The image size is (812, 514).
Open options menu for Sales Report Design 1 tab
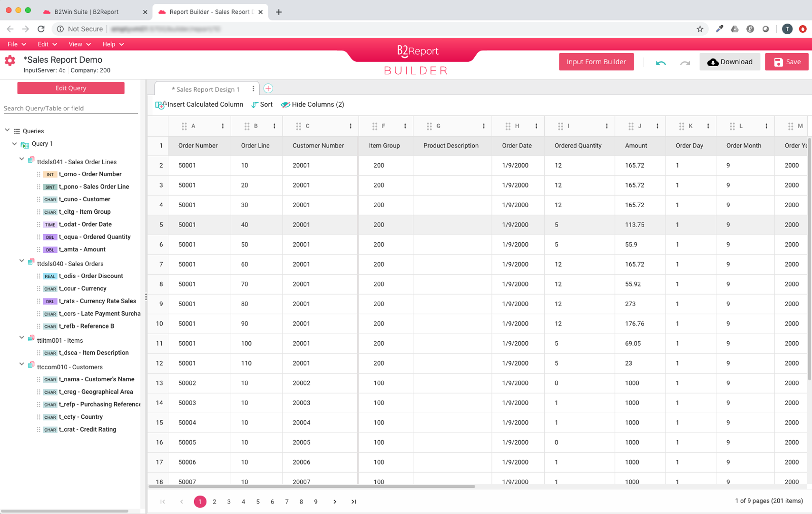[253, 89]
